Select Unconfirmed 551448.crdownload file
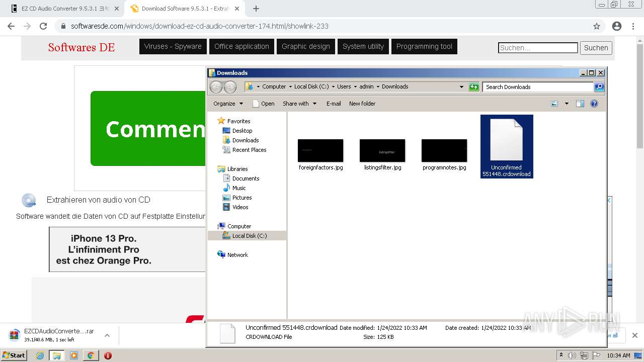The height and width of the screenshot is (362, 644). [507, 146]
